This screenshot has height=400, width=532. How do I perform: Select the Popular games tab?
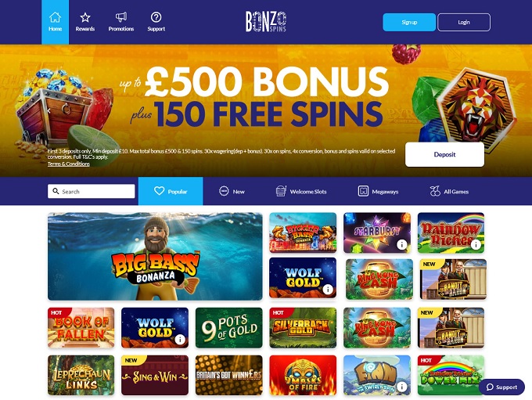171,191
